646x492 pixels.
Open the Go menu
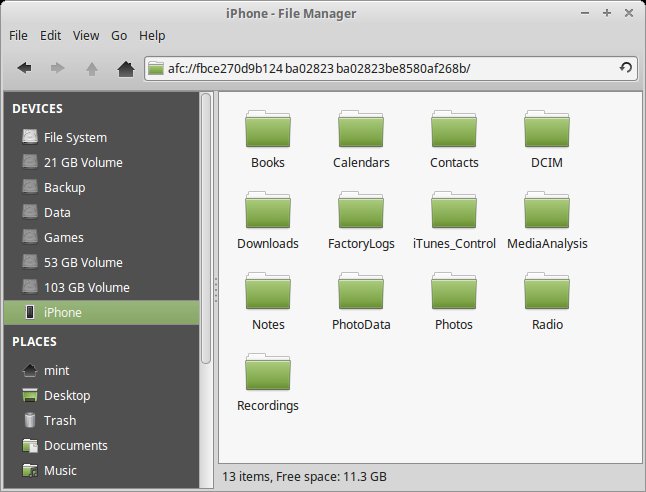[119, 35]
